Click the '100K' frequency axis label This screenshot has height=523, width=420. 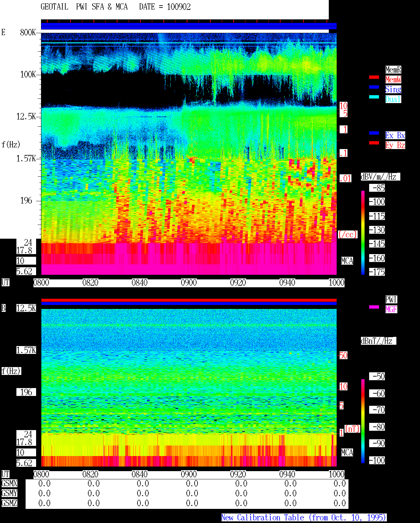28,74
